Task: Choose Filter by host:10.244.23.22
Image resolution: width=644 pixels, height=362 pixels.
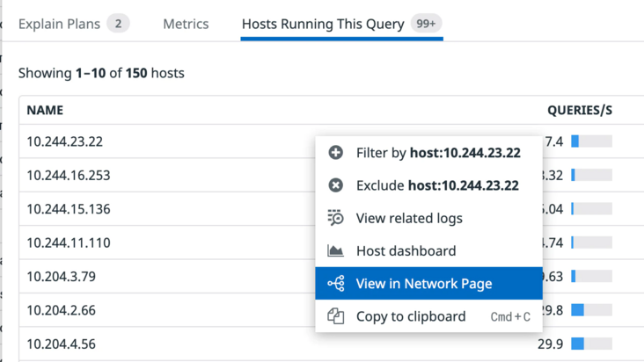Action: point(428,153)
